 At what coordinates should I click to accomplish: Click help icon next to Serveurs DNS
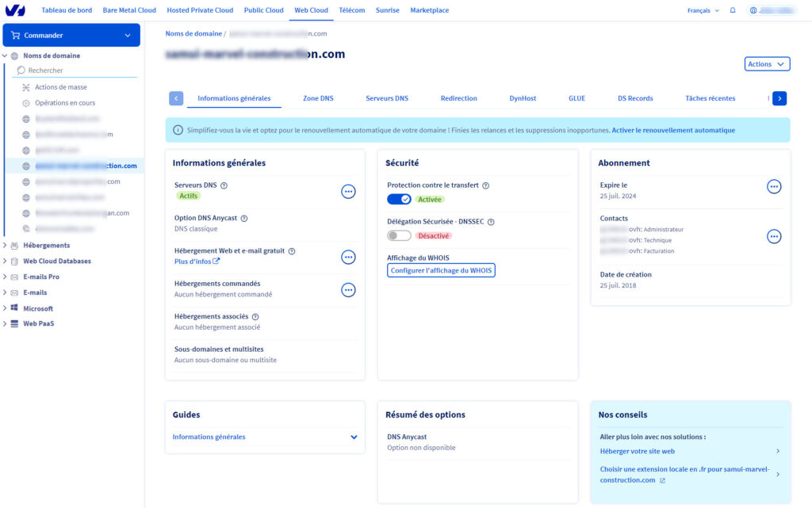pos(224,185)
